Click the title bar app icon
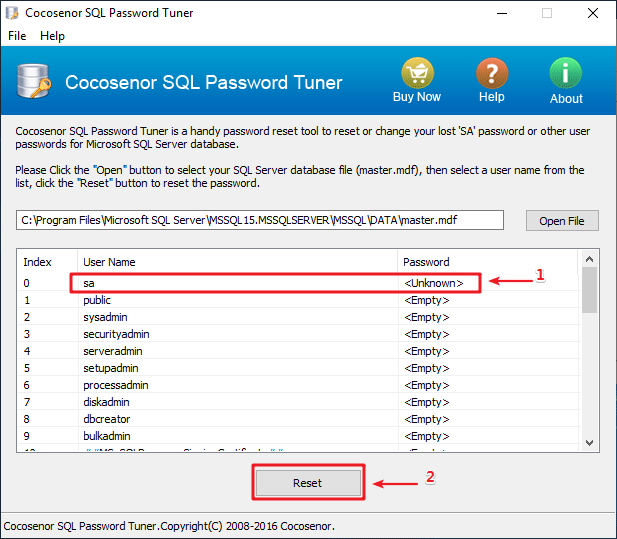The width and height of the screenshot is (617, 539). click(12, 13)
